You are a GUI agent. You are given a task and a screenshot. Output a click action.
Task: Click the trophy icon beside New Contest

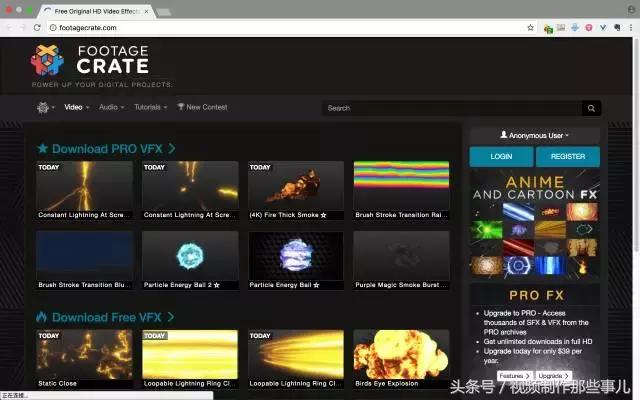click(181, 107)
